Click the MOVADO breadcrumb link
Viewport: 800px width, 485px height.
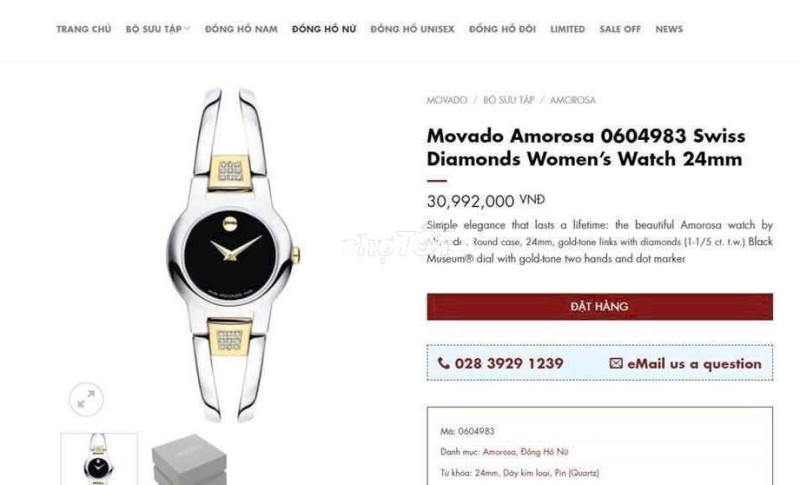pos(446,100)
